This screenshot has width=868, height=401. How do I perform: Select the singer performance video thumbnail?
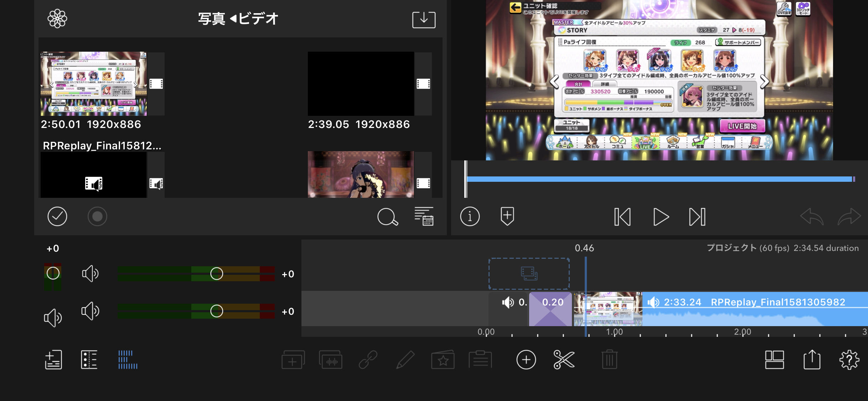point(361,175)
